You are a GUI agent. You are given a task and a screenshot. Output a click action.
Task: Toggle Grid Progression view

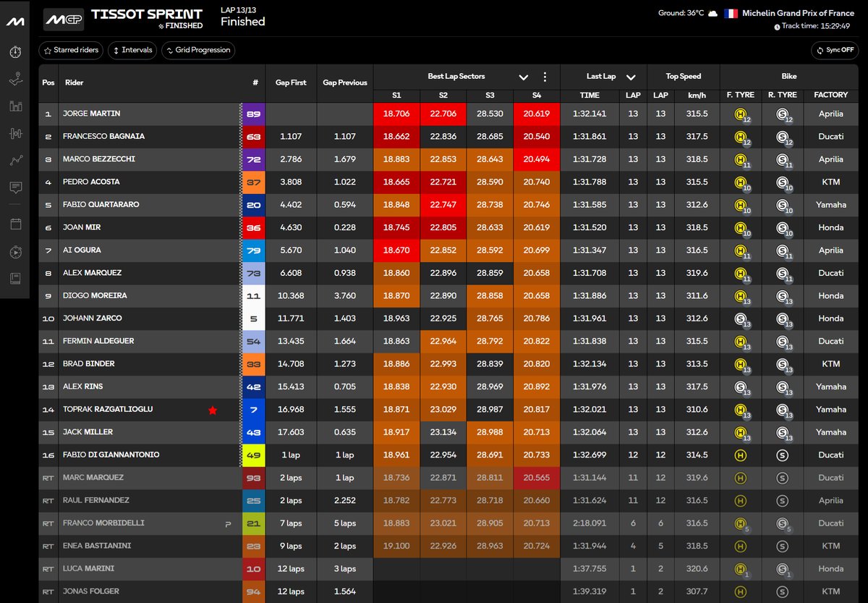pos(198,50)
